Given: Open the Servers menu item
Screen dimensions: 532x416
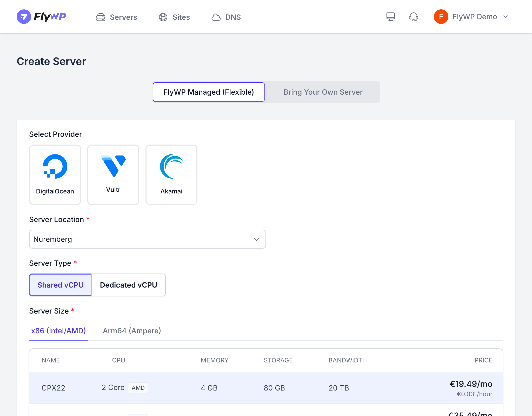Looking at the screenshot, I should point(117,17).
